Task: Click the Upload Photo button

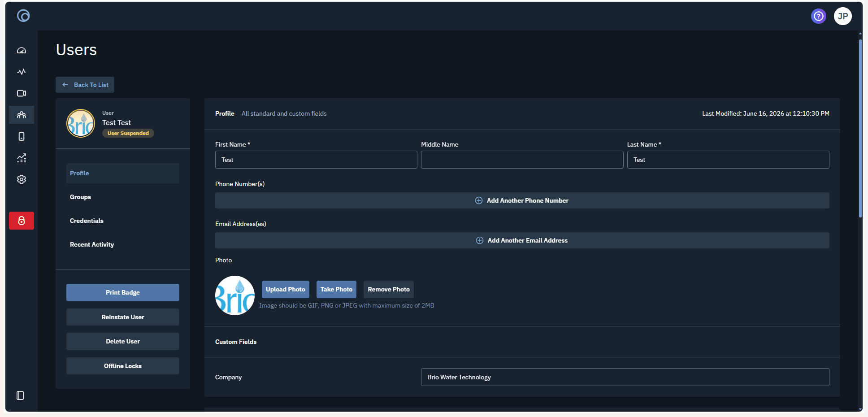Action: coord(286,289)
